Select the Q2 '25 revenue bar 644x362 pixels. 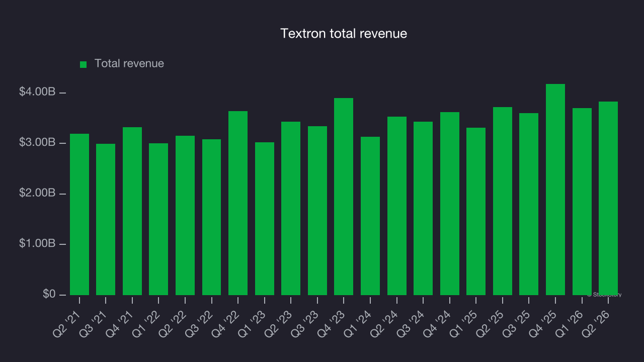pyautogui.click(x=503, y=201)
